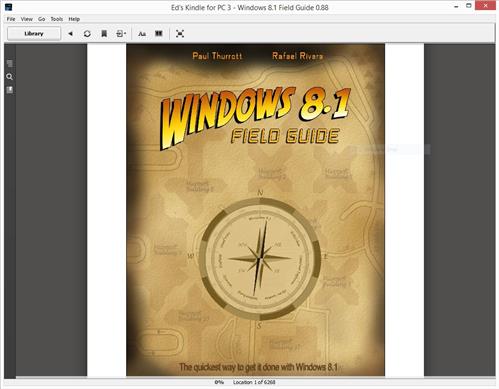Show notes and marks sidebar icon

10,90
